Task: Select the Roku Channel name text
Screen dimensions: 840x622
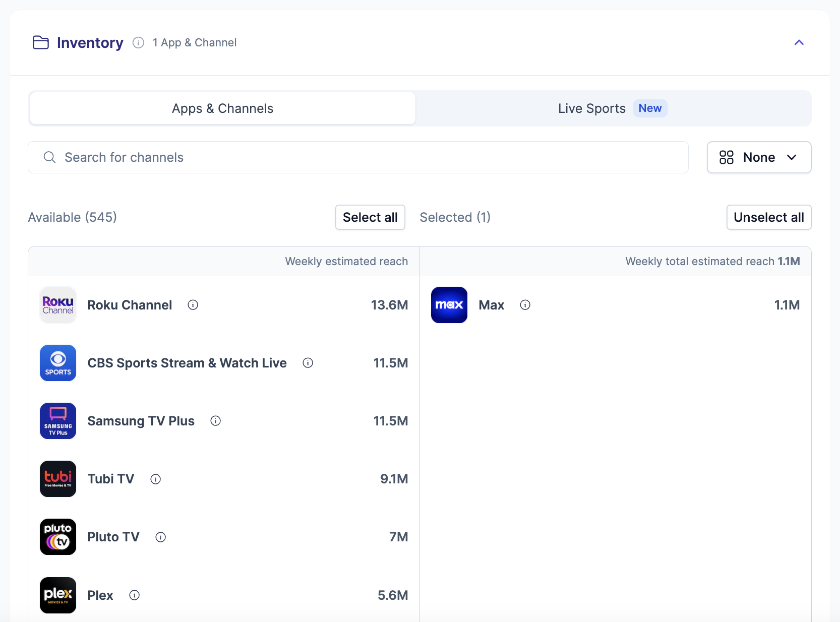Action: [130, 305]
